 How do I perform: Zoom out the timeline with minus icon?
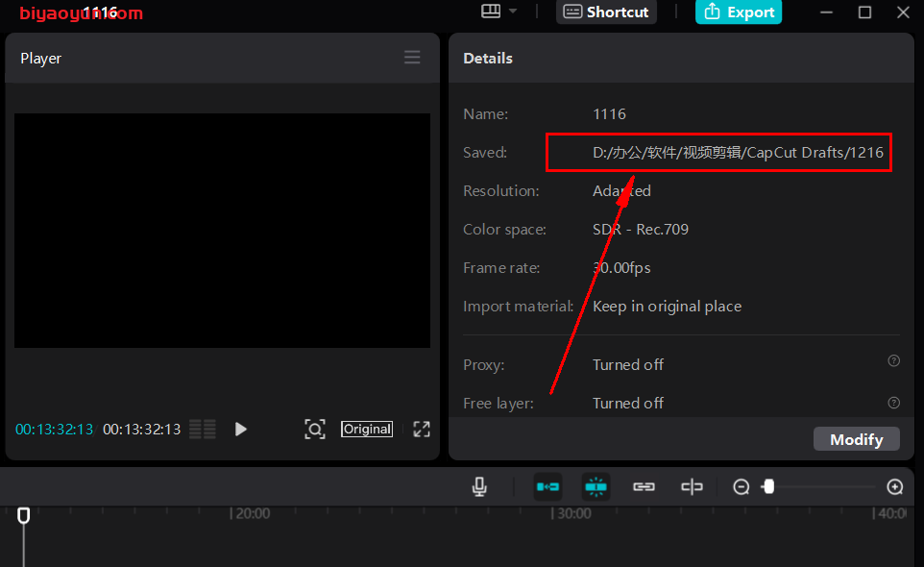click(x=741, y=487)
